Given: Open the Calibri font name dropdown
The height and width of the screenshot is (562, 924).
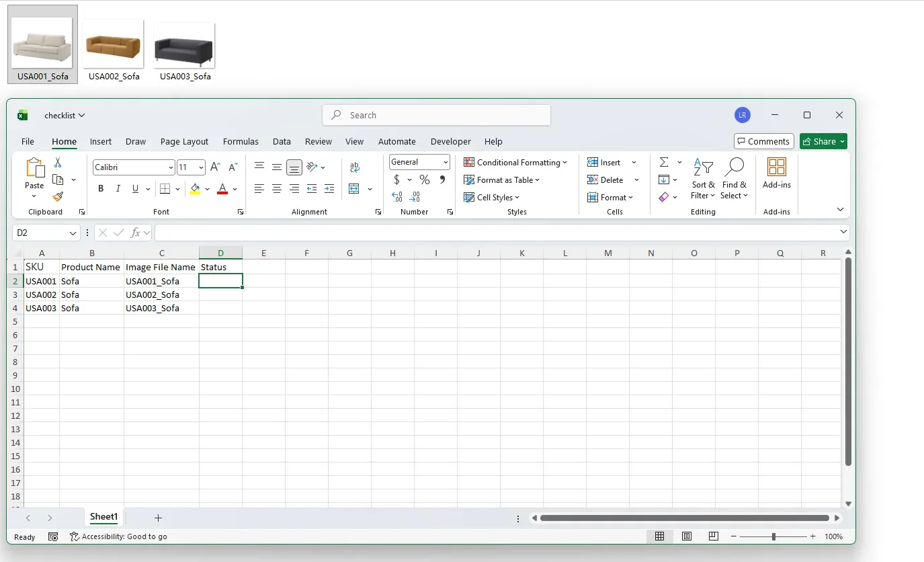Looking at the screenshot, I should pos(171,167).
